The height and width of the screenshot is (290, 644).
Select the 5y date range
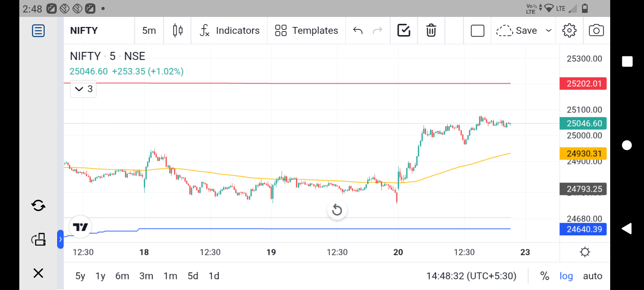pyautogui.click(x=80, y=276)
